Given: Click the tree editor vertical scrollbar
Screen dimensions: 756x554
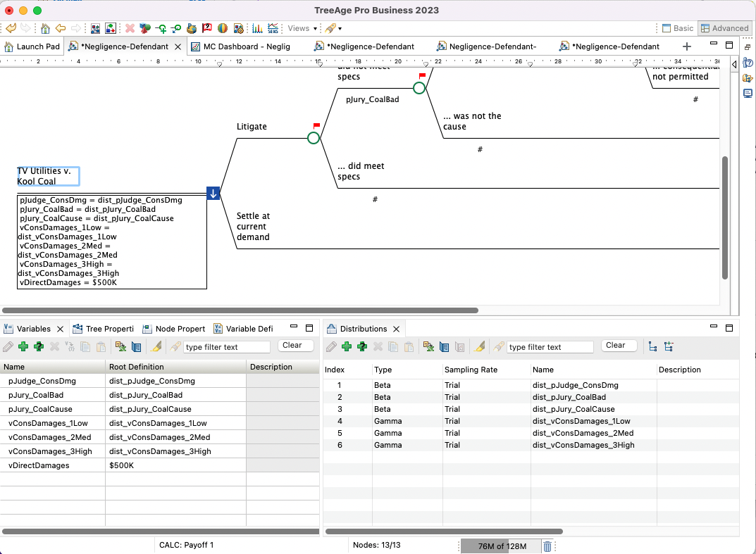Looking at the screenshot, I should tap(725, 218).
